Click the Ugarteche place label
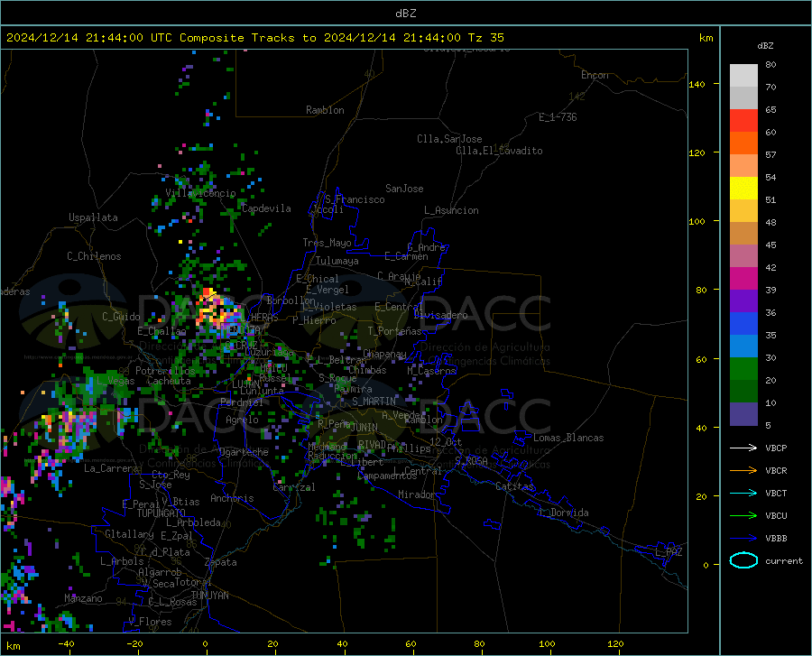This screenshot has width=812, height=656. [244, 451]
